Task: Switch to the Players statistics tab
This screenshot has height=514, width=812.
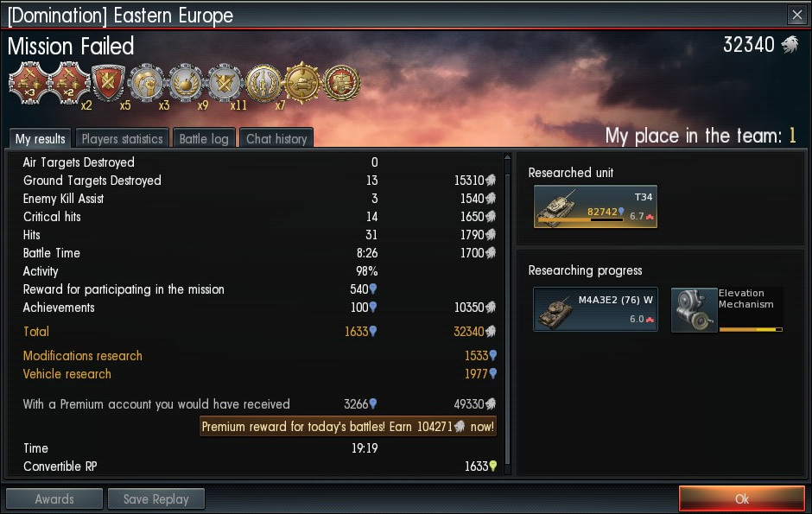Action: click(x=122, y=138)
